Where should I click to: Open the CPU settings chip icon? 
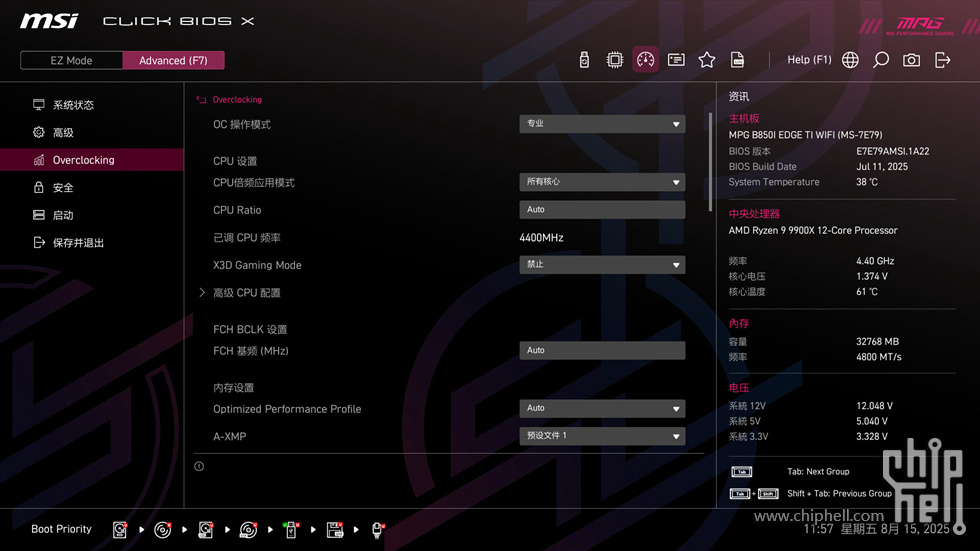pos(614,60)
